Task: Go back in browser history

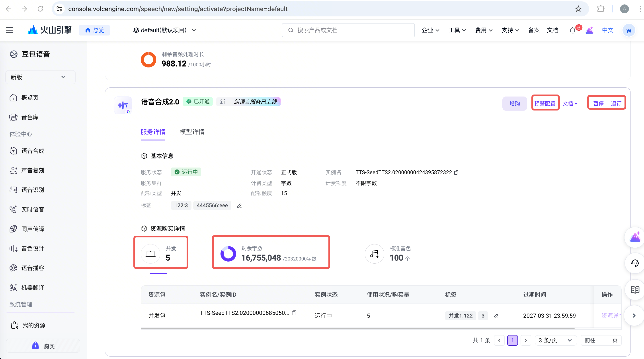Action: [8, 9]
